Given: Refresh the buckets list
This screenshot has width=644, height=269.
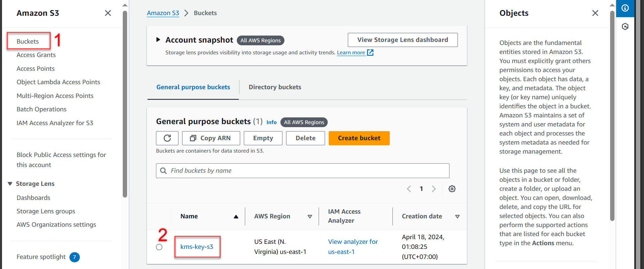Looking at the screenshot, I should point(167,138).
